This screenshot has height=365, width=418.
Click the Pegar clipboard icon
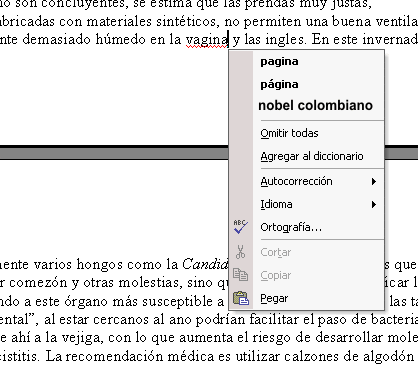tap(241, 298)
